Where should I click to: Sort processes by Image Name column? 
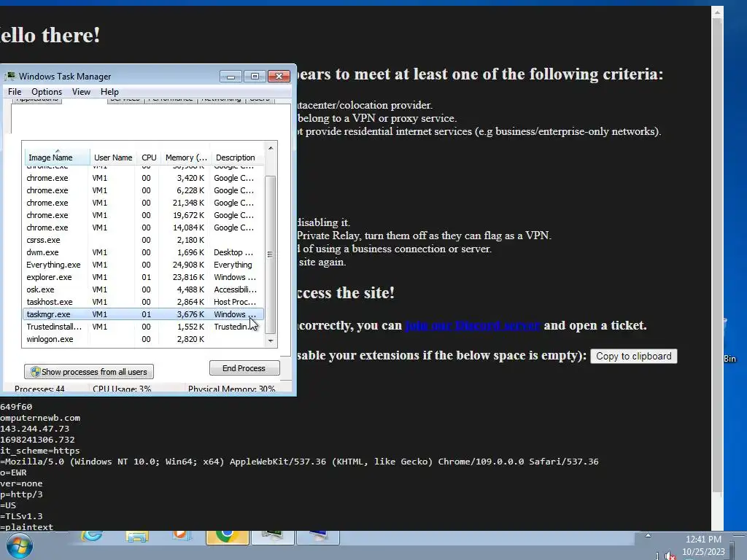(57, 157)
